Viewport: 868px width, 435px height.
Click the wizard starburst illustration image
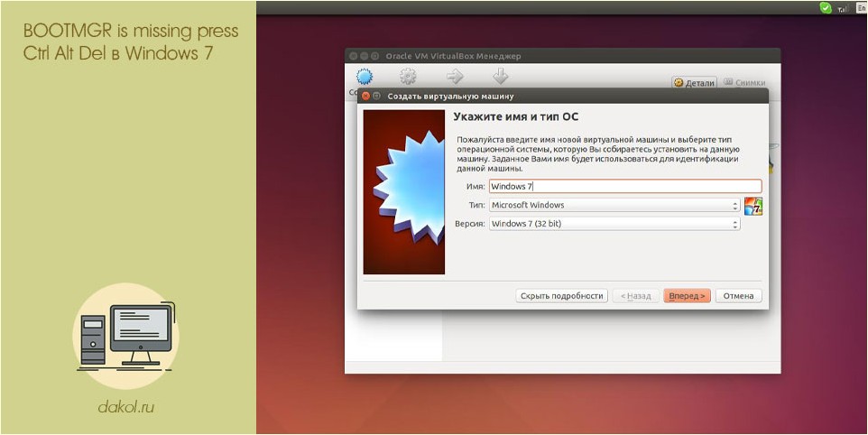pos(404,192)
